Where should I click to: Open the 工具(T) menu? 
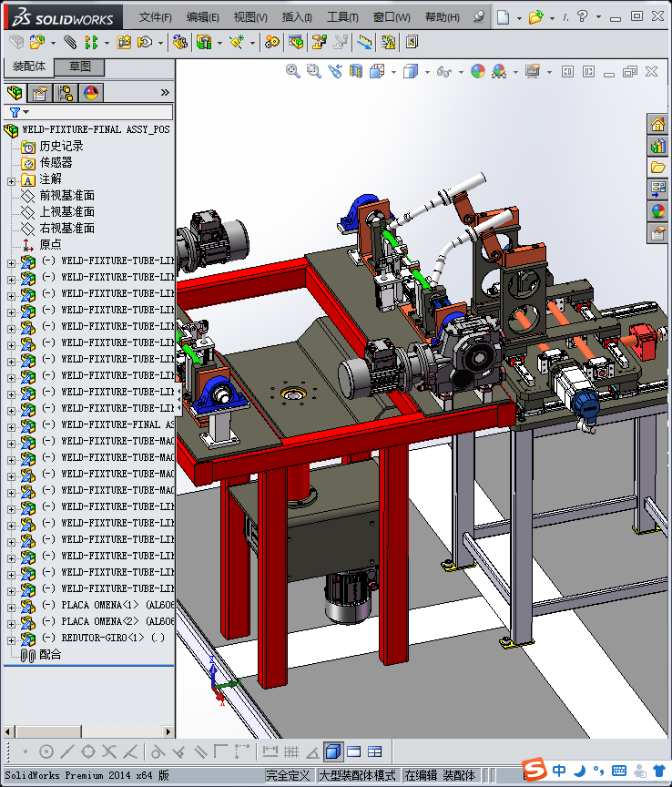click(x=342, y=17)
